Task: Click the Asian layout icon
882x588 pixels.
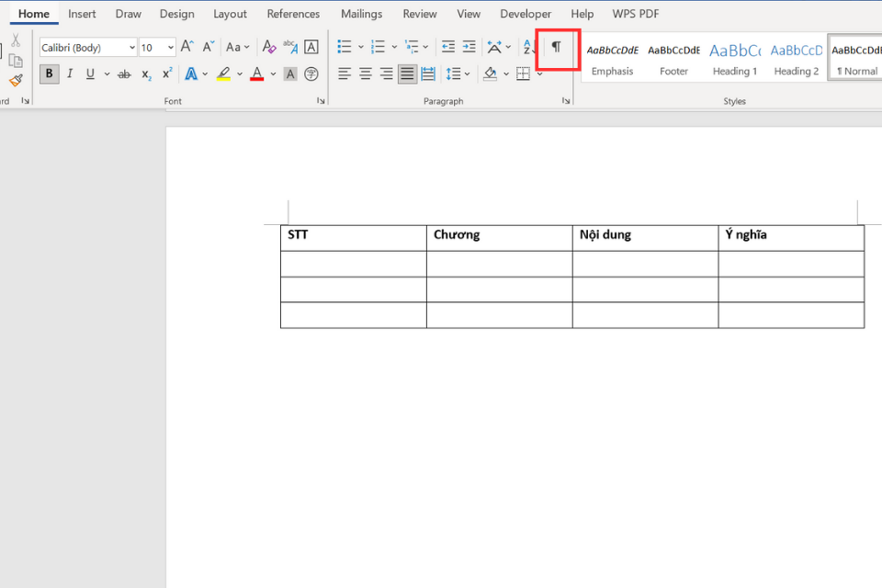Action: pyautogui.click(x=494, y=47)
